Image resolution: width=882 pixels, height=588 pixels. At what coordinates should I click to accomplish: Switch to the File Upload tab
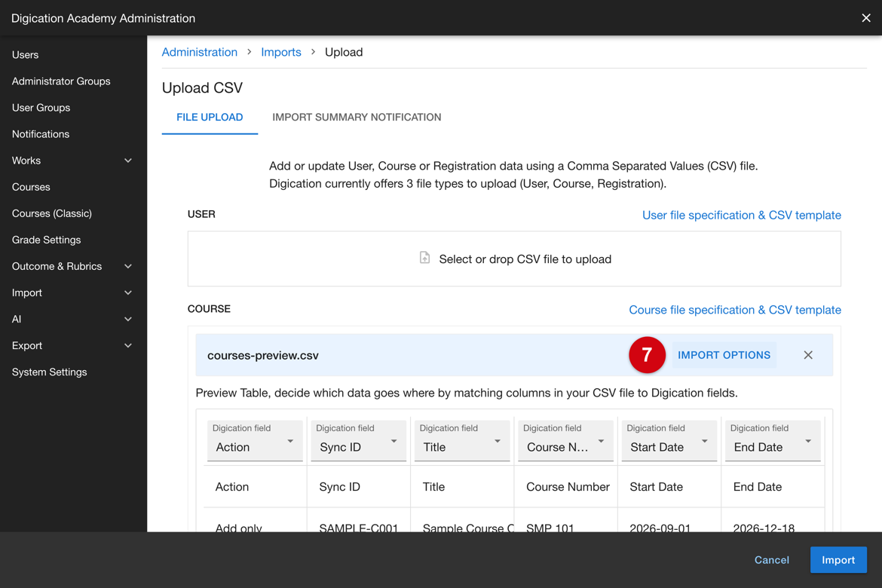click(210, 117)
